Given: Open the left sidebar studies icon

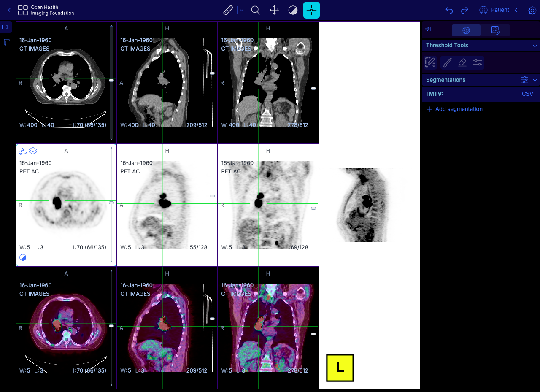Looking at the screenshot, I should point(8,42).
